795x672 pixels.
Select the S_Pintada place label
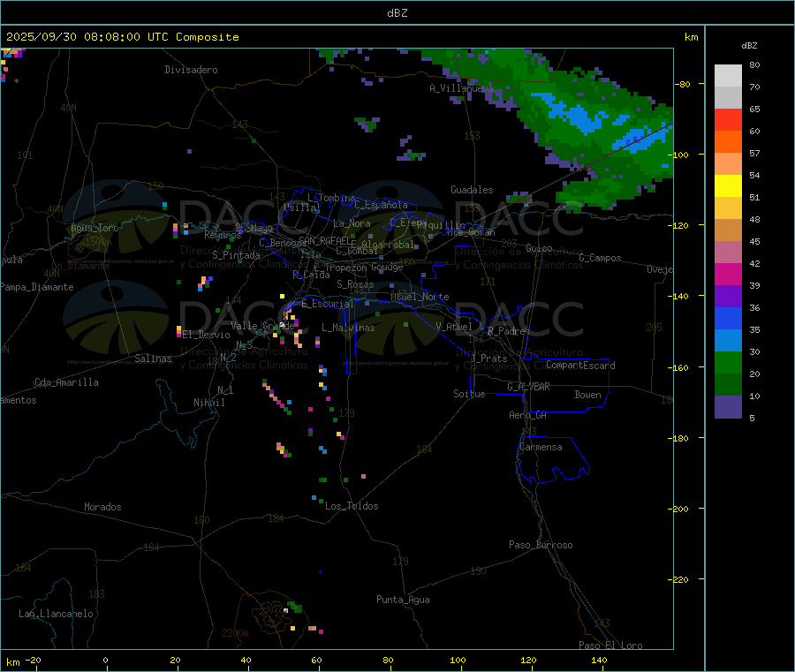tap(236, 255)
